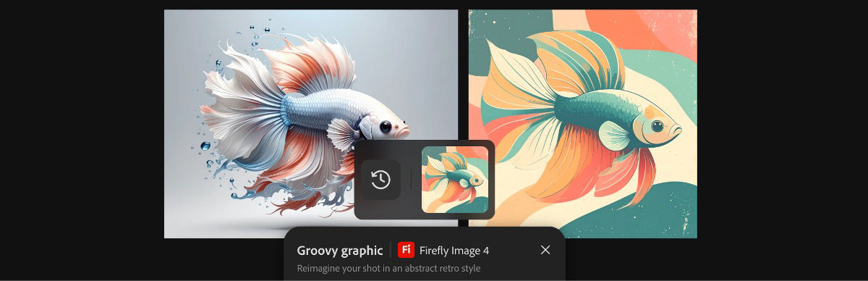The image size is (868, 281).
Task: Select the small retro fish thumbnail
Action: tap(455, 180)
